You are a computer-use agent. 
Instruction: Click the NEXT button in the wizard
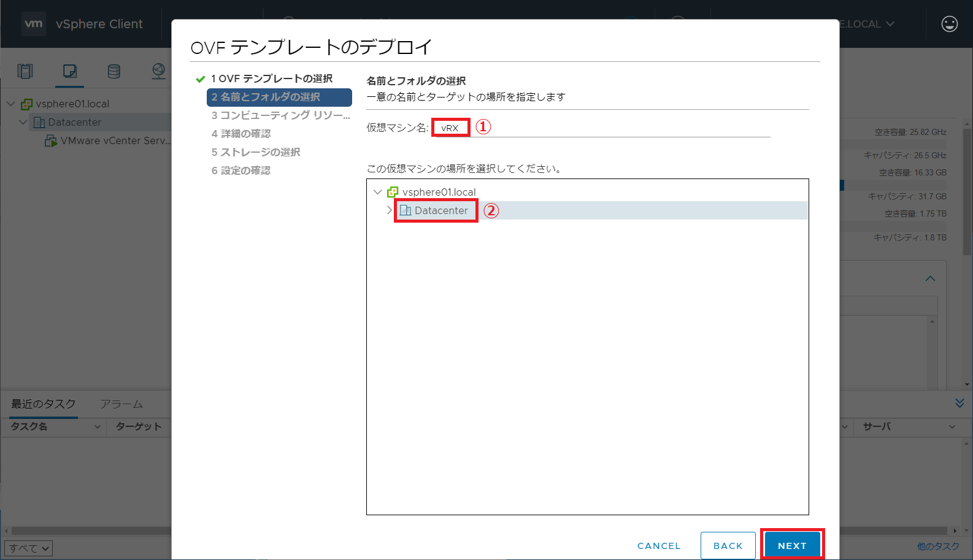(792, 545)
